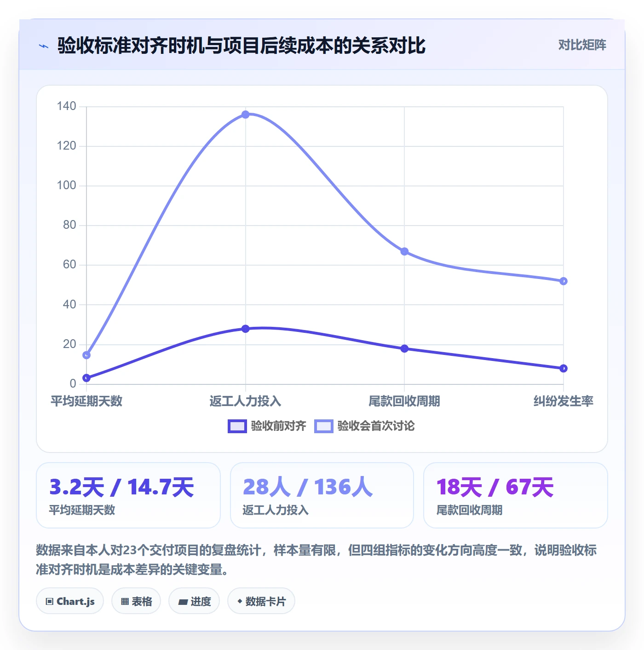Click the bar icon in the 进度 chip
Screen dimensions: 644x650
coord(183,602)
